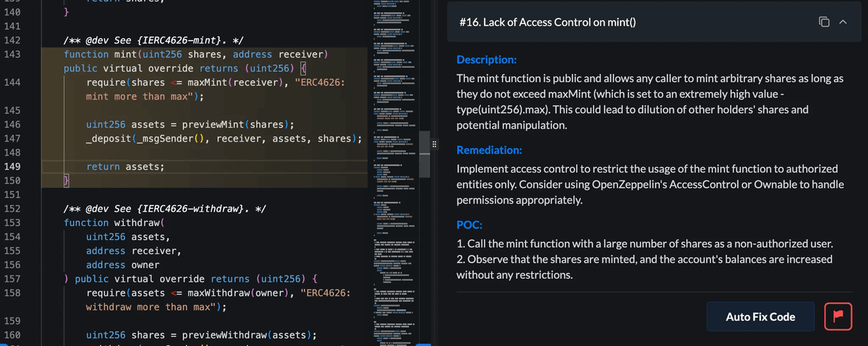
Task: Click the "_deposit(_msgSender(), receiver, assets, shares);" line
Action: (224, 138)
